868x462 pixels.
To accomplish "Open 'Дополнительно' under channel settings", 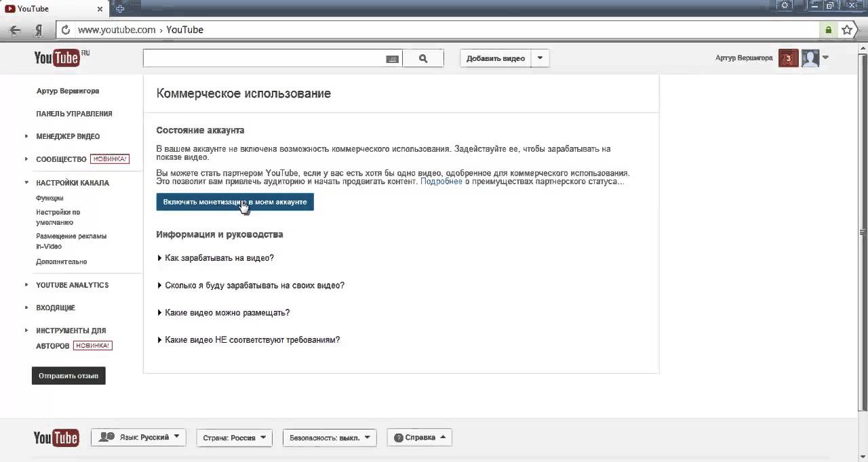I will tap(61, 261).
